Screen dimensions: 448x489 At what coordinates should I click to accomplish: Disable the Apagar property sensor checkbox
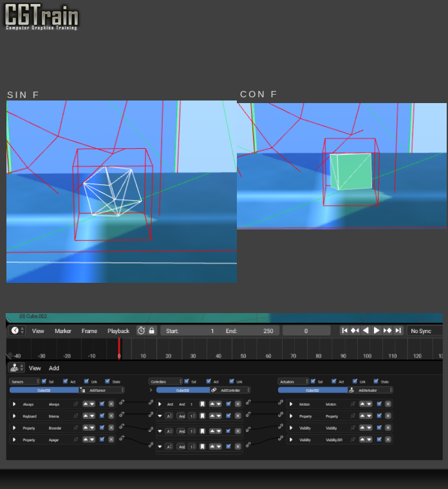102,439
